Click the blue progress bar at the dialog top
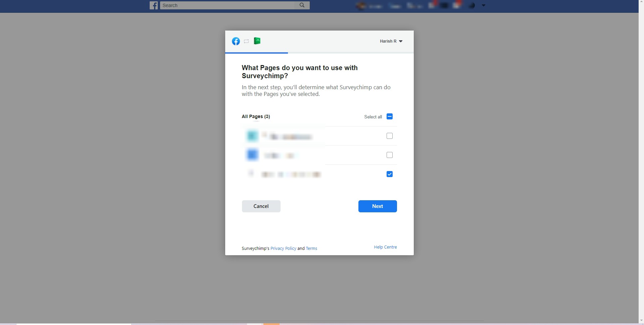644x325 pixels. [256, 53]
